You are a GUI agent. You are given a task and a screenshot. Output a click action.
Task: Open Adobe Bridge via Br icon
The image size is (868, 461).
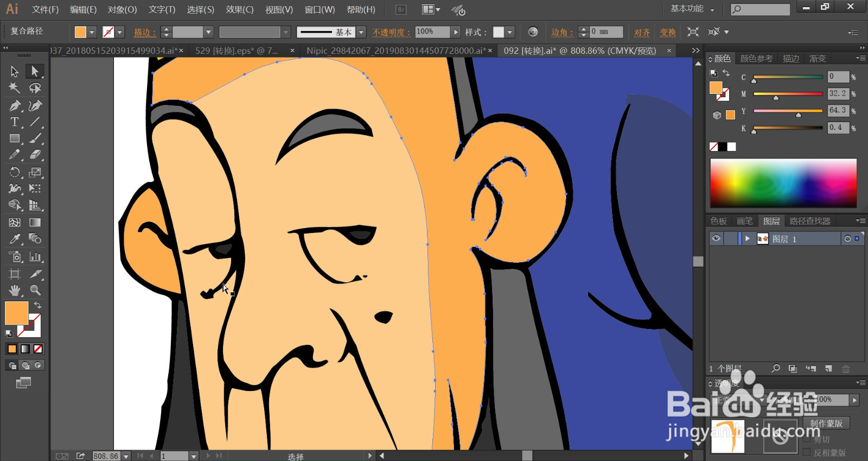click(x=401, y=9)
